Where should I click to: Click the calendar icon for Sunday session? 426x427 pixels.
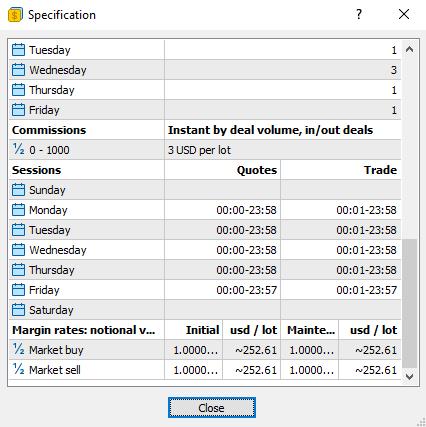pyautogui.click(x=18, y=190)
